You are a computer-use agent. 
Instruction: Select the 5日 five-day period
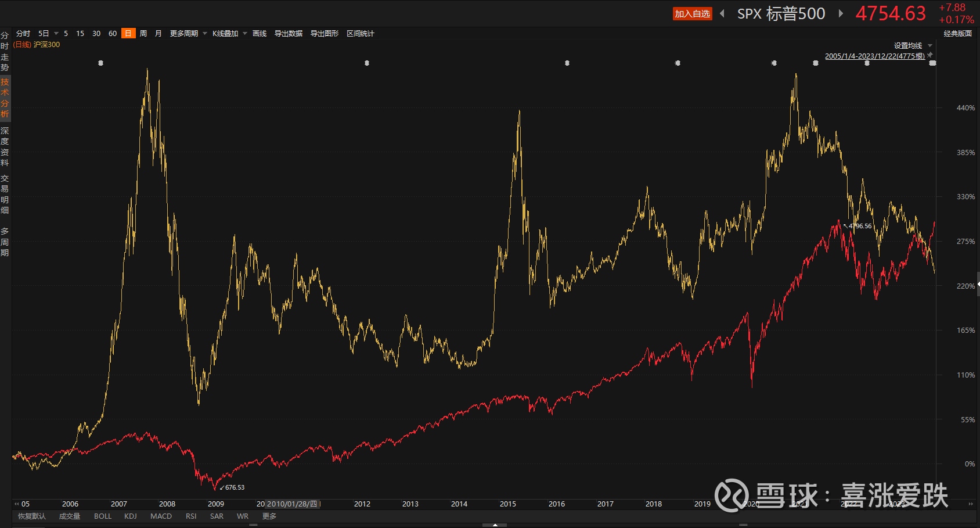(44, 34)
